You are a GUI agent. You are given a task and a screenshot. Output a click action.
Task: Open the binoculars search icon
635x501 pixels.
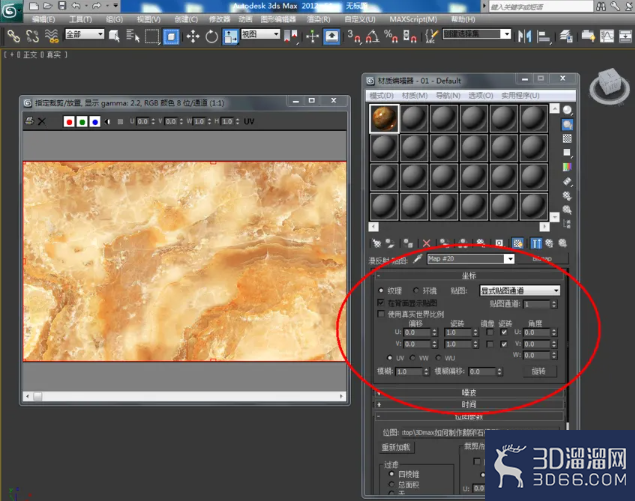click(x=601, y=6)
